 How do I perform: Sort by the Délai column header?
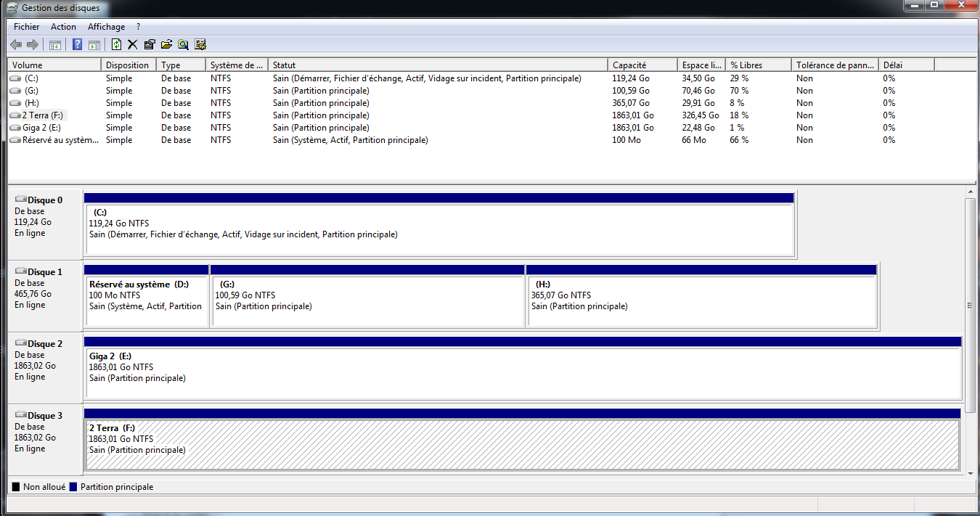pos(906,65)
